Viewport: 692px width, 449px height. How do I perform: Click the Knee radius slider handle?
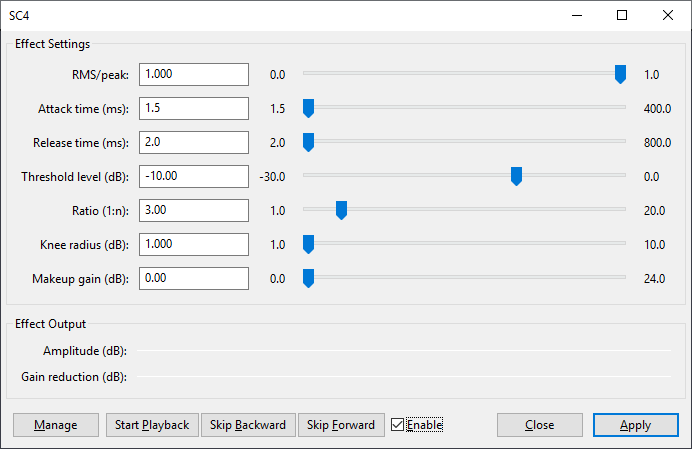pos(308,244)
